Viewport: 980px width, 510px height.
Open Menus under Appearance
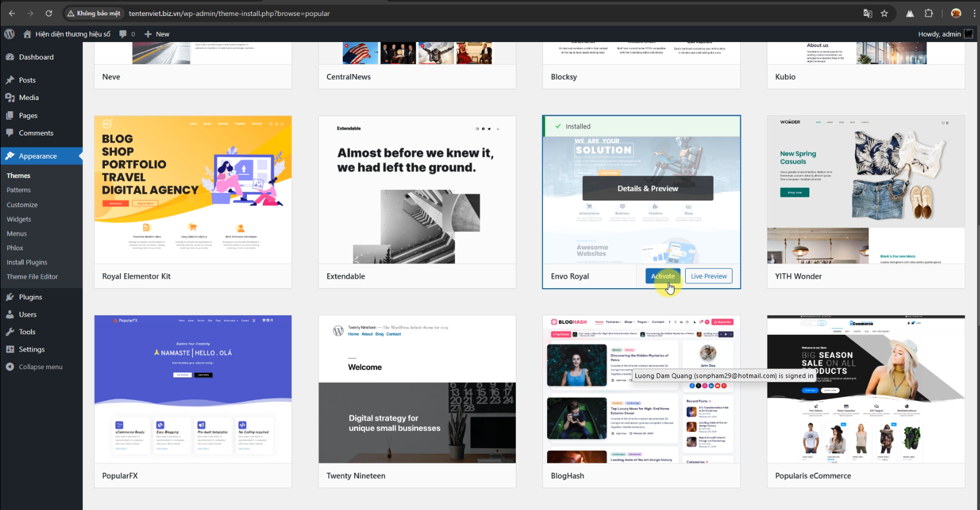click(x=17, y=234)
